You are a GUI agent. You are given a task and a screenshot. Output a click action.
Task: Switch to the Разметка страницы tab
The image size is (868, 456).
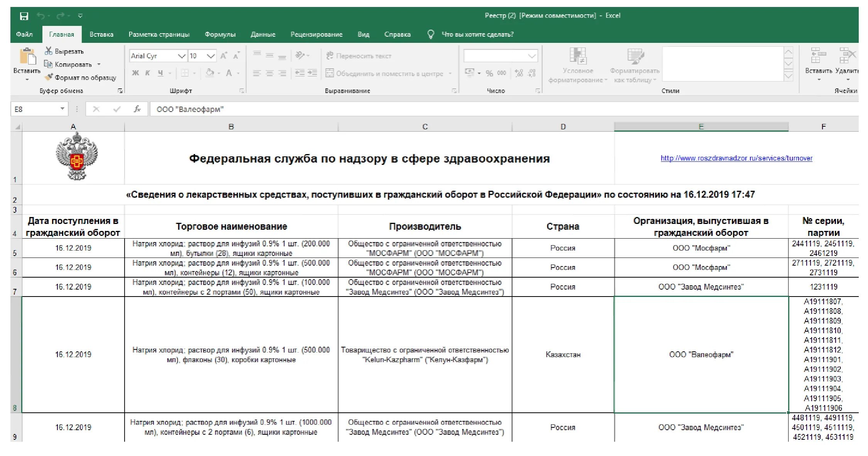pos(159,34)
